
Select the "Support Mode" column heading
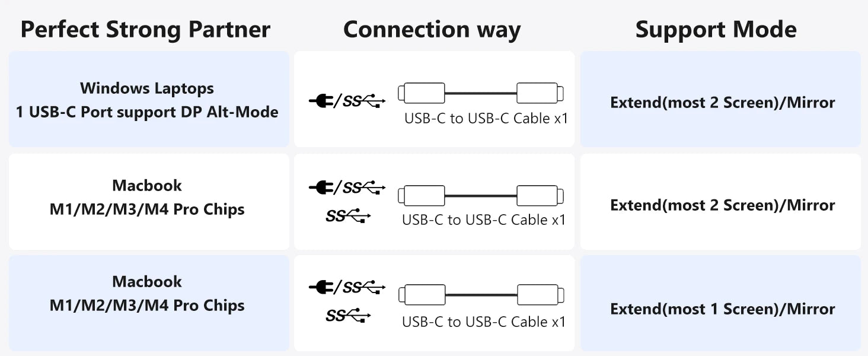pyautogui.click(x=716, y=29)
